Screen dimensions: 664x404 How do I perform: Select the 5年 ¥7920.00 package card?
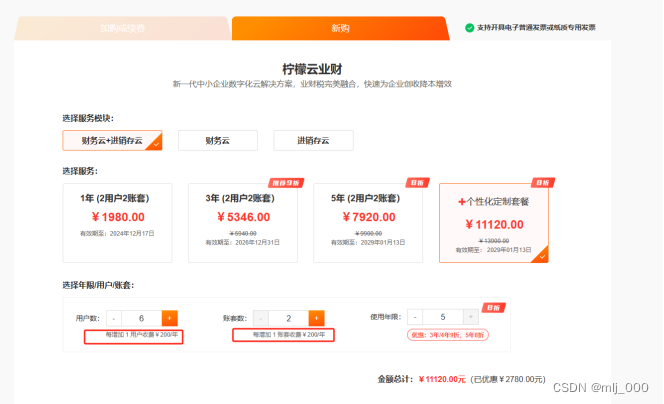(x=368, y=223)
